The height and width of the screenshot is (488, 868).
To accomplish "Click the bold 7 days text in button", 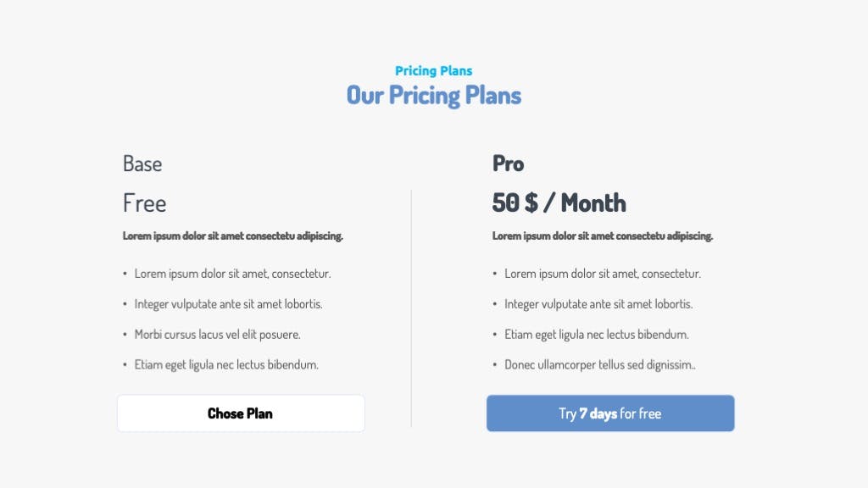I will (x=598, y=413).
